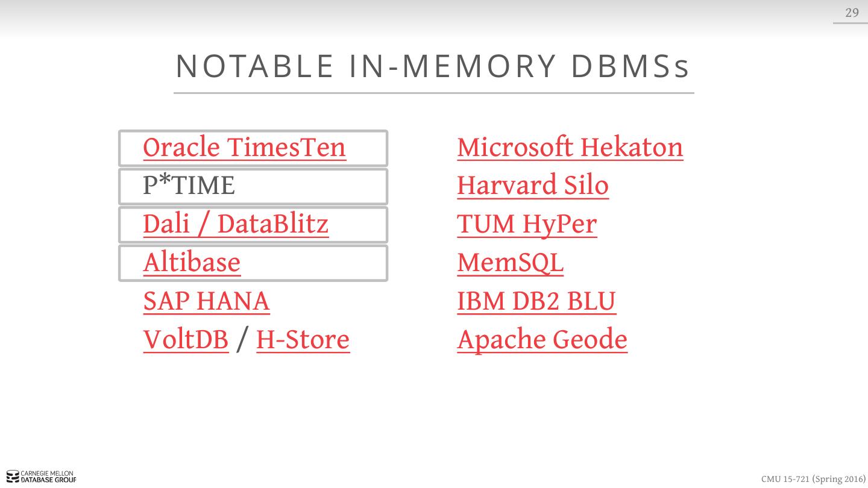Open the Altibase link
This screenshot has height=488, width=868.
pos(192,263)
